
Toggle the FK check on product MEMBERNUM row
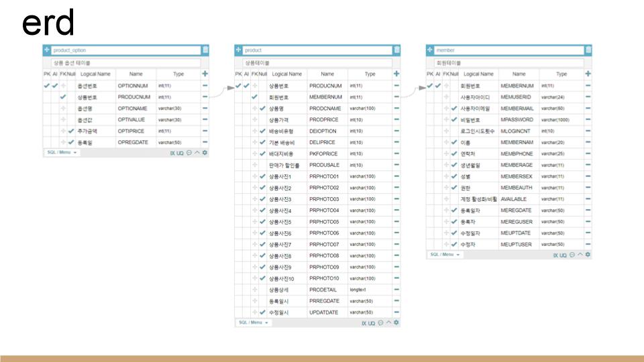point(254,97)
